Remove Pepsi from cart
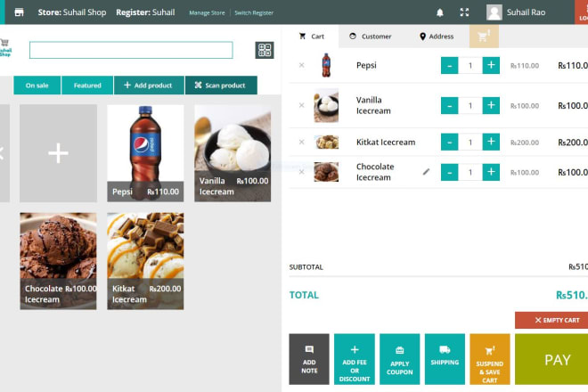588x392 pixels. [301, 65]
